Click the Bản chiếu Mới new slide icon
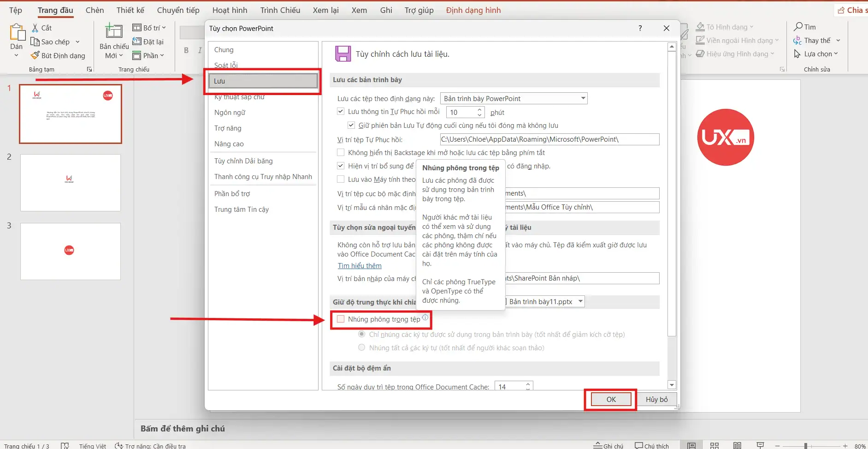 pos(114,32)
